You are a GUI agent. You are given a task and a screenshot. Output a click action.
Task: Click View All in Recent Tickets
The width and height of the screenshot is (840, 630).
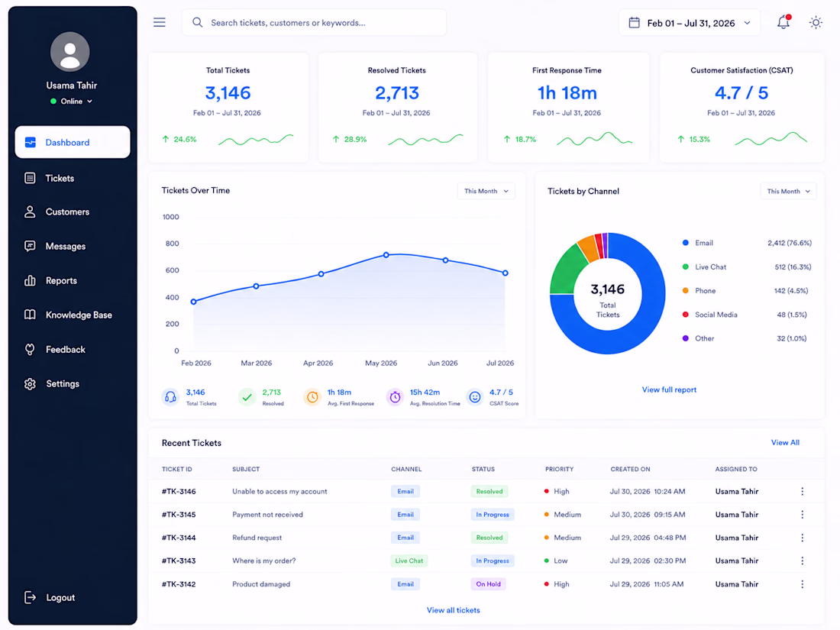[x=785, y=442]
